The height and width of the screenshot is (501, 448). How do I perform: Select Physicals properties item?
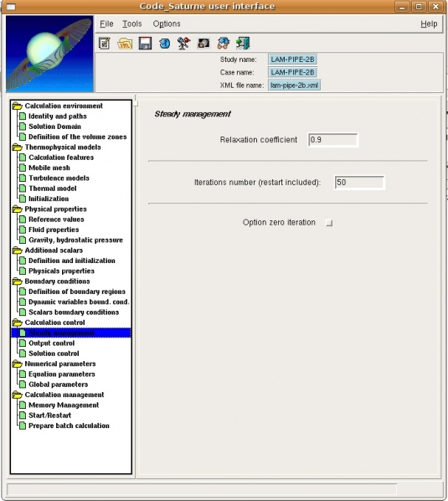coord(61,271)
